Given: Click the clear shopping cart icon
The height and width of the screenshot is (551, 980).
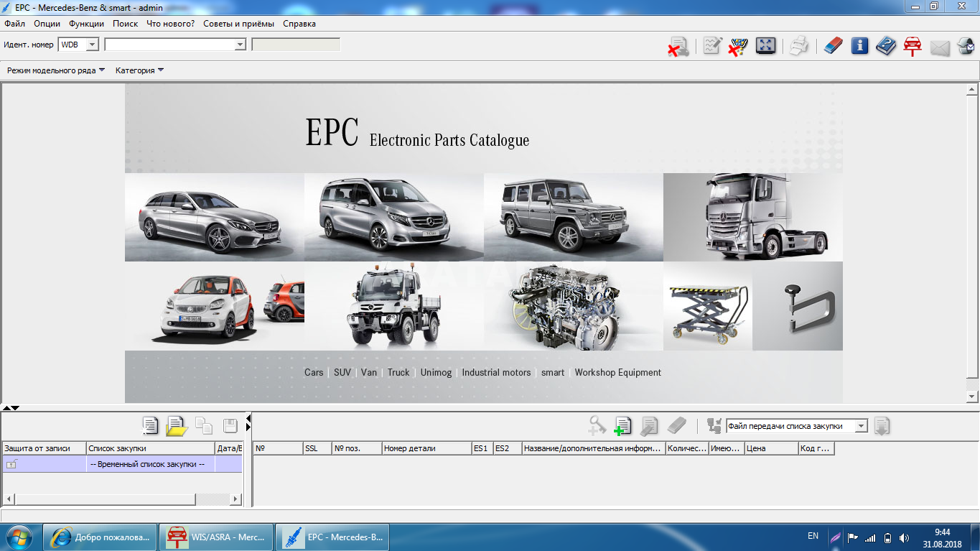Looking at the screenshot, I should [737, 47].
